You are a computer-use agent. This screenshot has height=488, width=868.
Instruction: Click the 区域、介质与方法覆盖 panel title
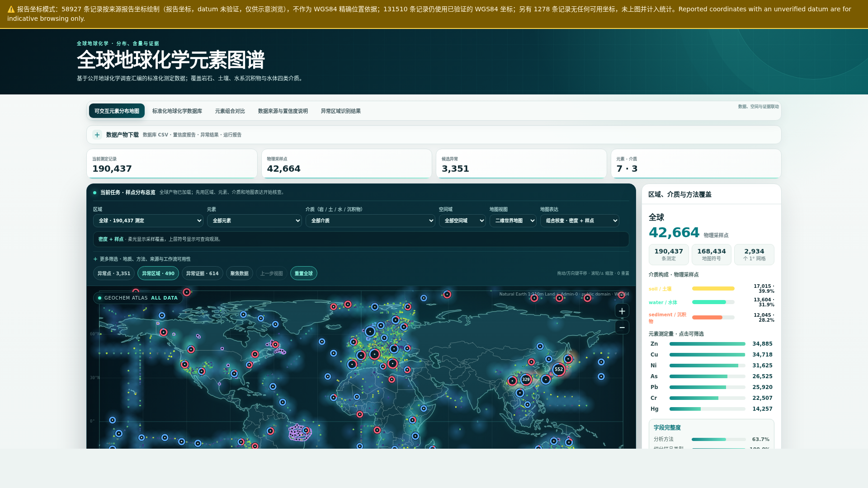click(x=680, y=194)
